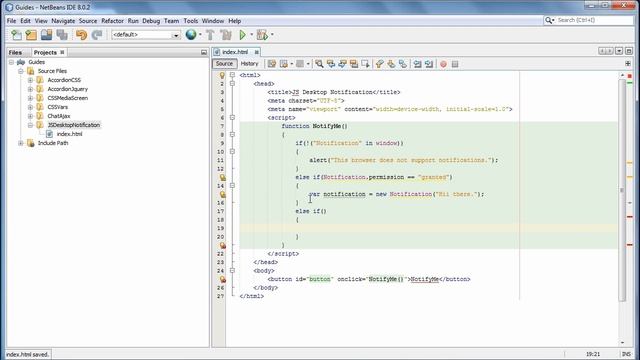Click the Find Previous Occurrence icon
Screen dimensions: 640x360
click(x=331, y=64)
